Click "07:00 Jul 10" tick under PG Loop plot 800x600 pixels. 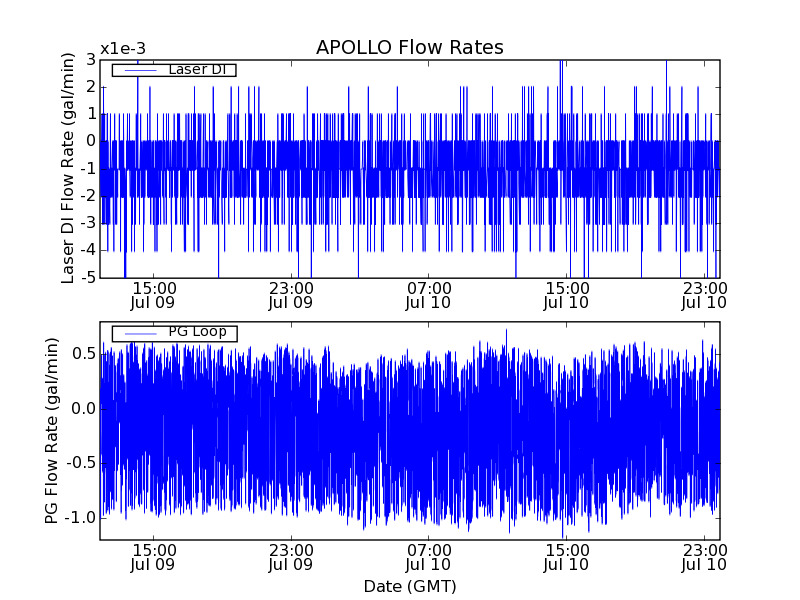[429, 557]
